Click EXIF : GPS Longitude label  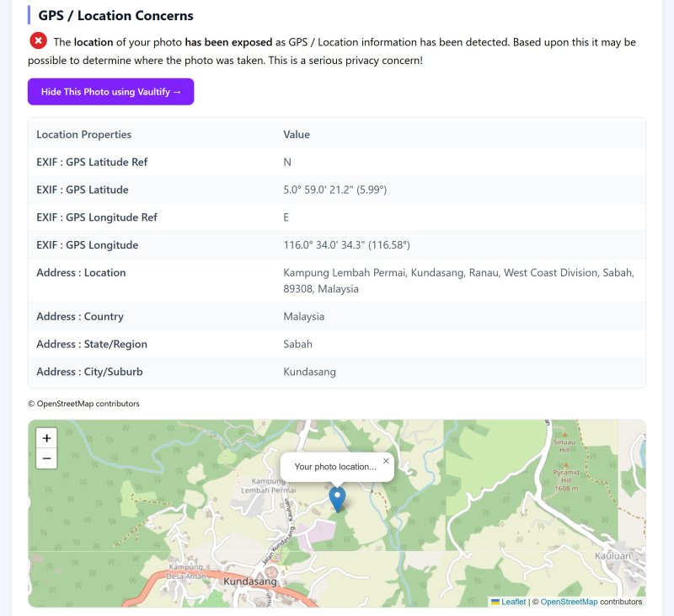(88, 245)
